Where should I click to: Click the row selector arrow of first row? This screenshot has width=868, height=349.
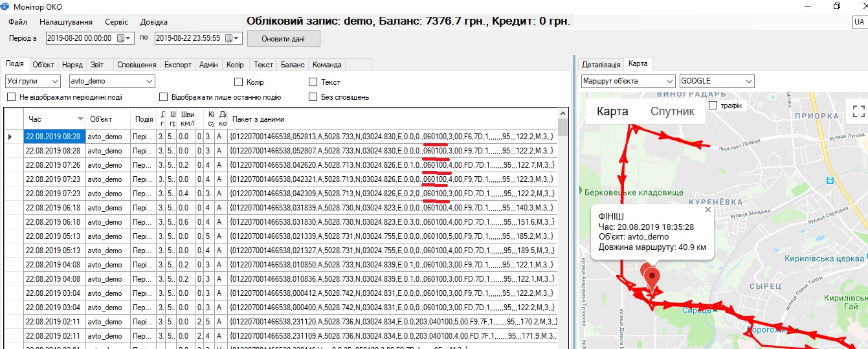(x=10, y=137)
